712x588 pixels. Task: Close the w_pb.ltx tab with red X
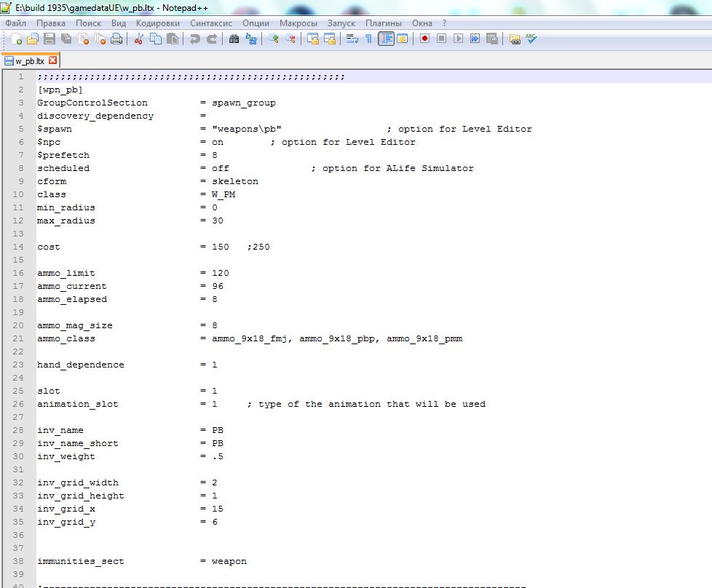click(x=52, y=61)
